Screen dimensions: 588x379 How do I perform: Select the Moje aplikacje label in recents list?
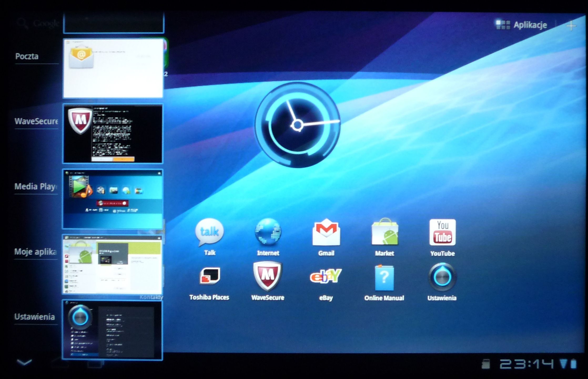36,252
